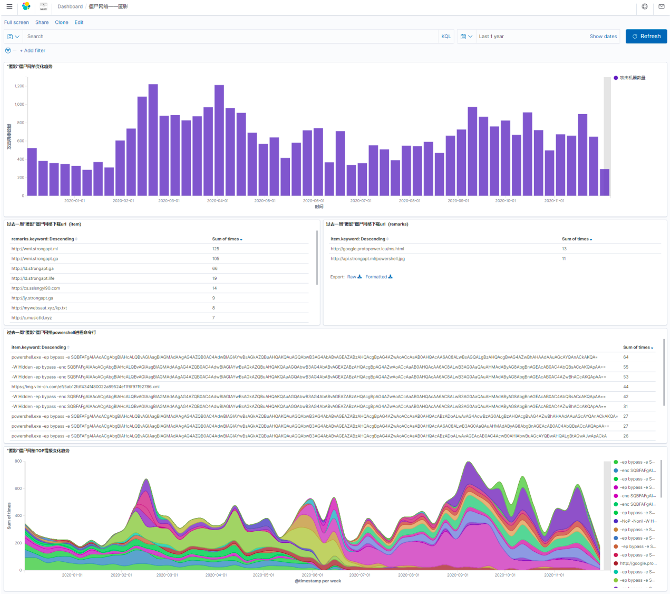
Task: Open the calendar quick date menu
Action: click(x=467, y=36)
